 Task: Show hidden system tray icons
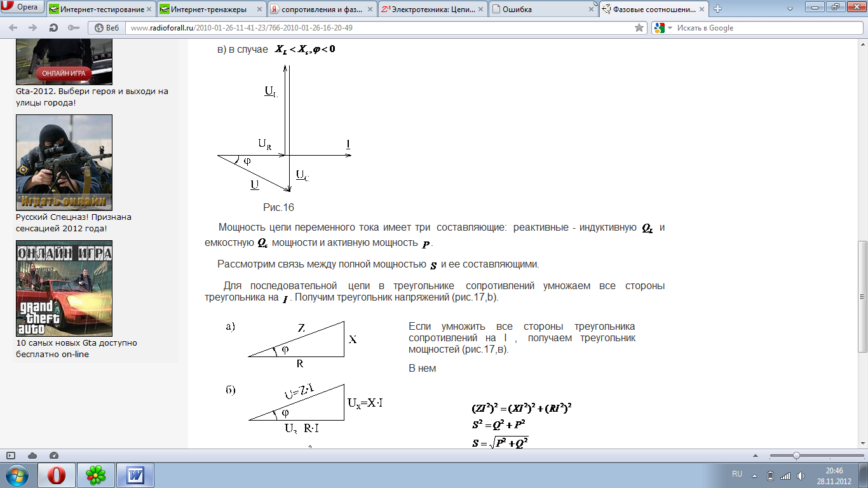coord(756,475)
